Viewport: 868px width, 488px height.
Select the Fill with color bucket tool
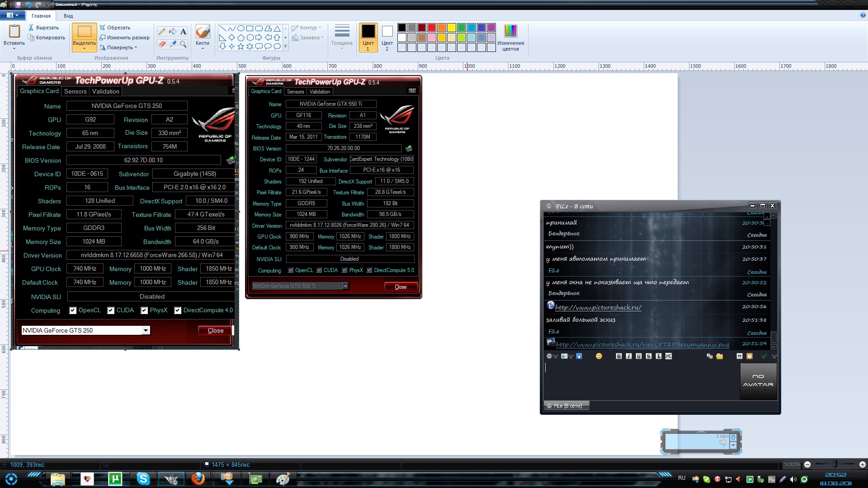click(x=173, y=32)
